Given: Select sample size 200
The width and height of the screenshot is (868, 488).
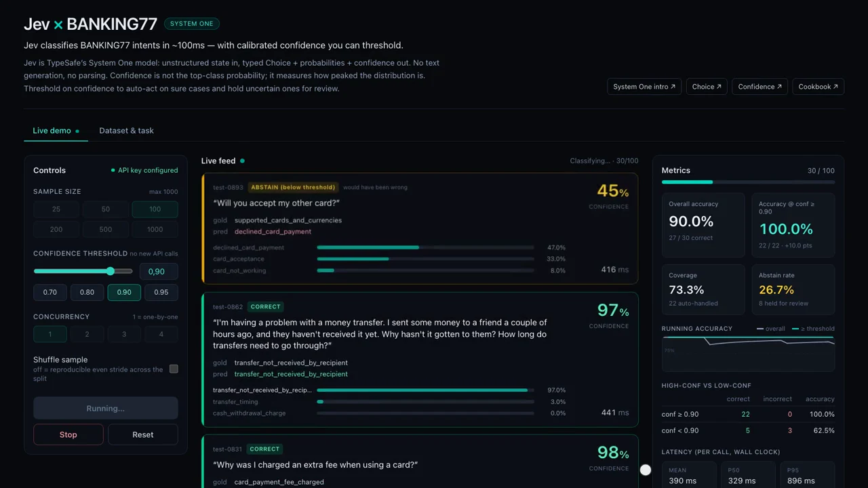Looking at the screenshot, I should coord(56,229).
